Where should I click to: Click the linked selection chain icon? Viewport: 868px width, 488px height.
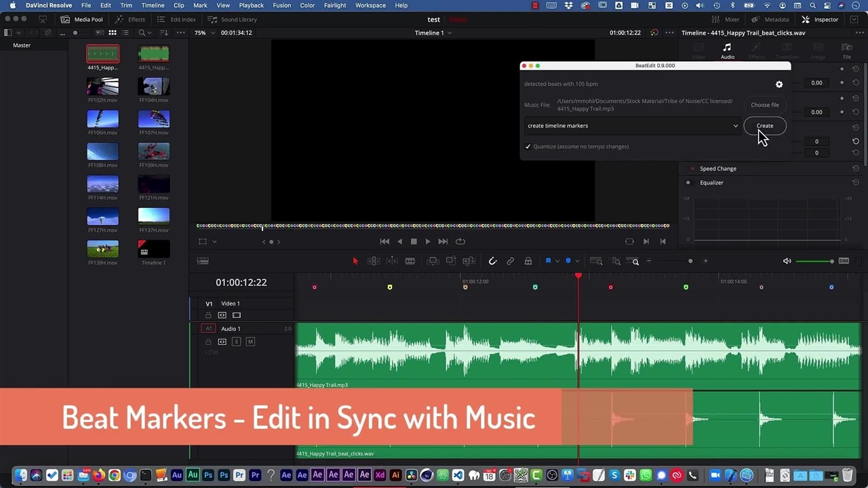(510, 261)
